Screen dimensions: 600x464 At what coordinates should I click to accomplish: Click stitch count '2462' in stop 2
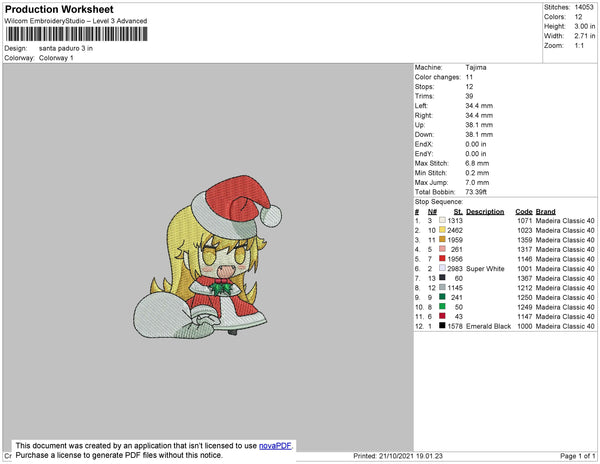[455, 230]
